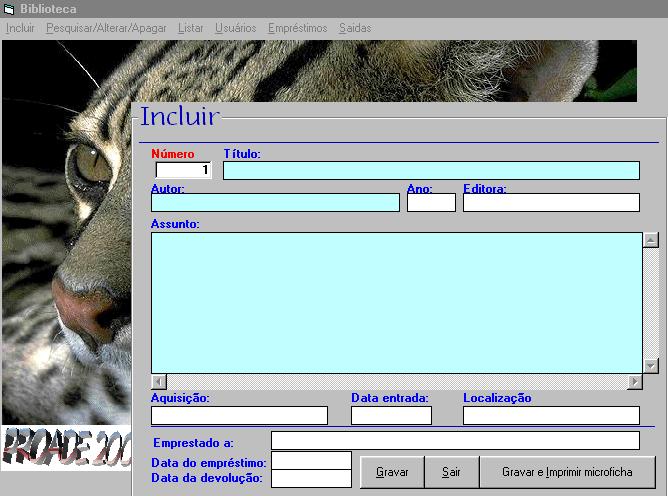668x496 pixels.
Task: Click the Assunto scroll up arrow
Action: [651, 240]
